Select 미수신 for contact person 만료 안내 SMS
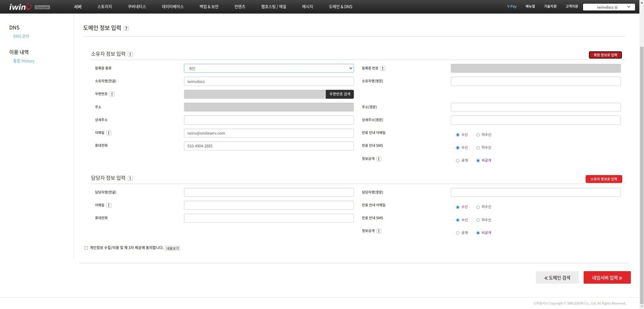Viewport: 644px width, 309px height. (478, 220)
